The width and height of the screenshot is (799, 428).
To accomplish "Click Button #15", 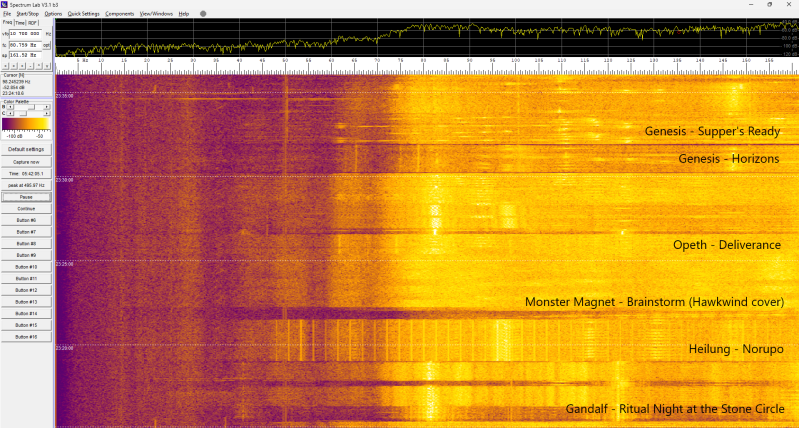I will [26, 325].
